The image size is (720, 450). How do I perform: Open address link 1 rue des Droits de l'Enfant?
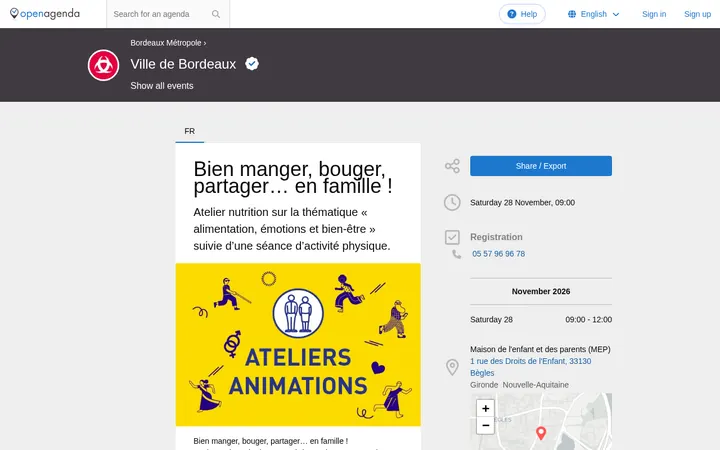point(530,367)
